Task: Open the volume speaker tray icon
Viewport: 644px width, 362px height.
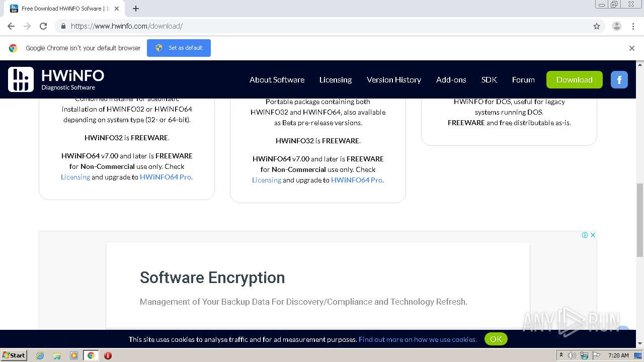Action: pos(572,355)
